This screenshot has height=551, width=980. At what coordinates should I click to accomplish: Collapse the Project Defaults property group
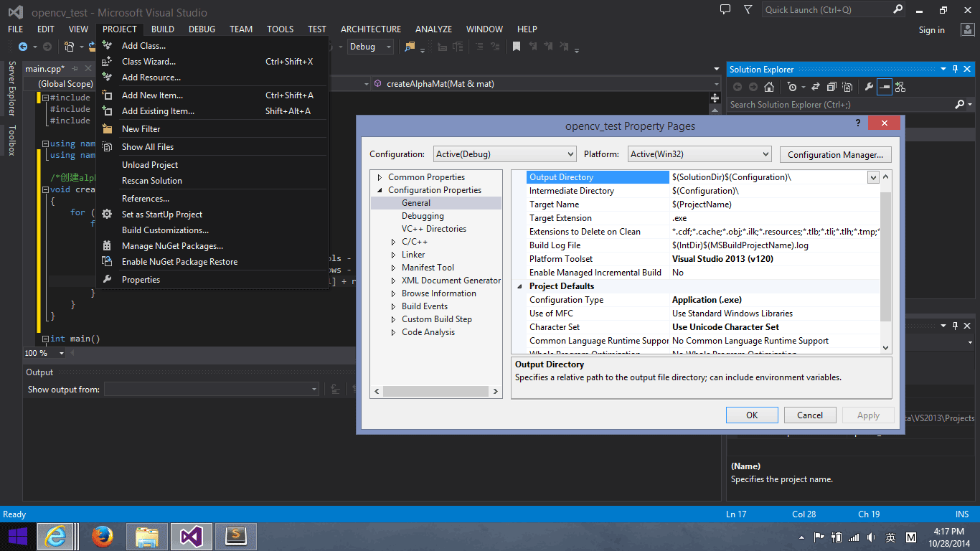pyautogui.click(x=520, y=286)
